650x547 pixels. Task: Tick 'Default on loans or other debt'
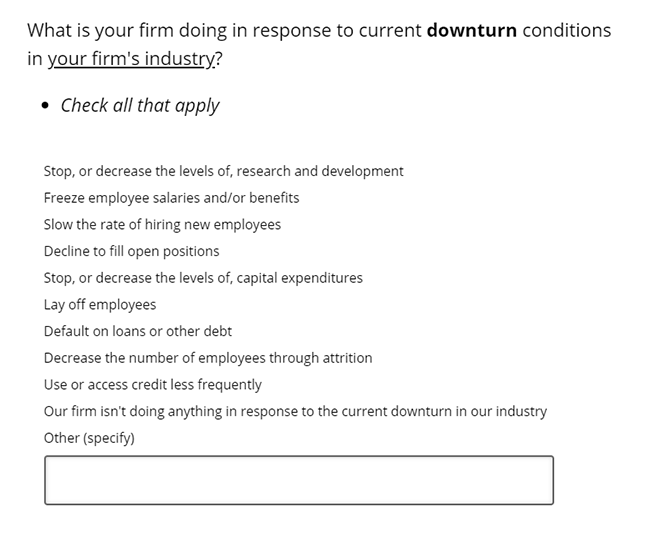tap(138, 331)
